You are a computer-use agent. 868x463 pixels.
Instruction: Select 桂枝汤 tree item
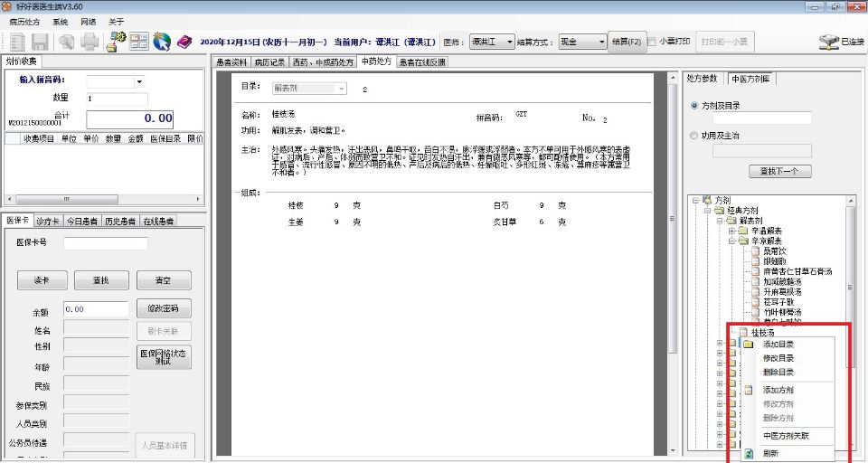point(762,333)
